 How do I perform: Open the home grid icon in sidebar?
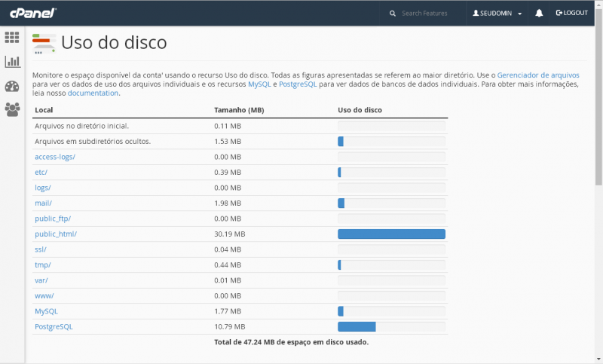12,37
